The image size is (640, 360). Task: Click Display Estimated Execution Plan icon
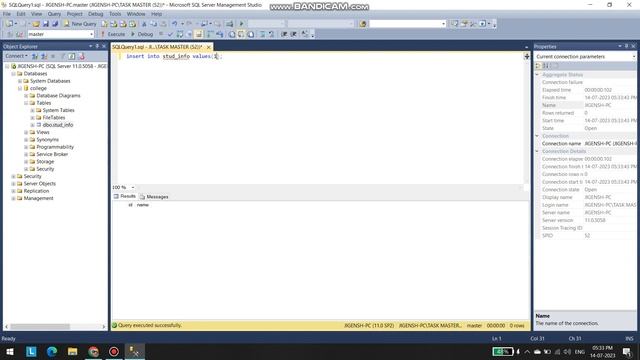coord(180,34)
